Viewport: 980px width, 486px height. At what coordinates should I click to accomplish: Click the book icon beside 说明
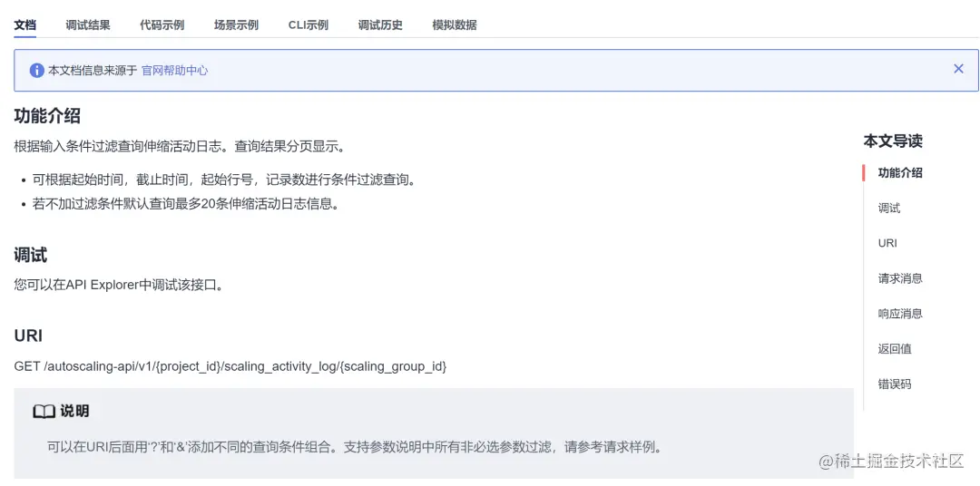[x=44, y=412]
